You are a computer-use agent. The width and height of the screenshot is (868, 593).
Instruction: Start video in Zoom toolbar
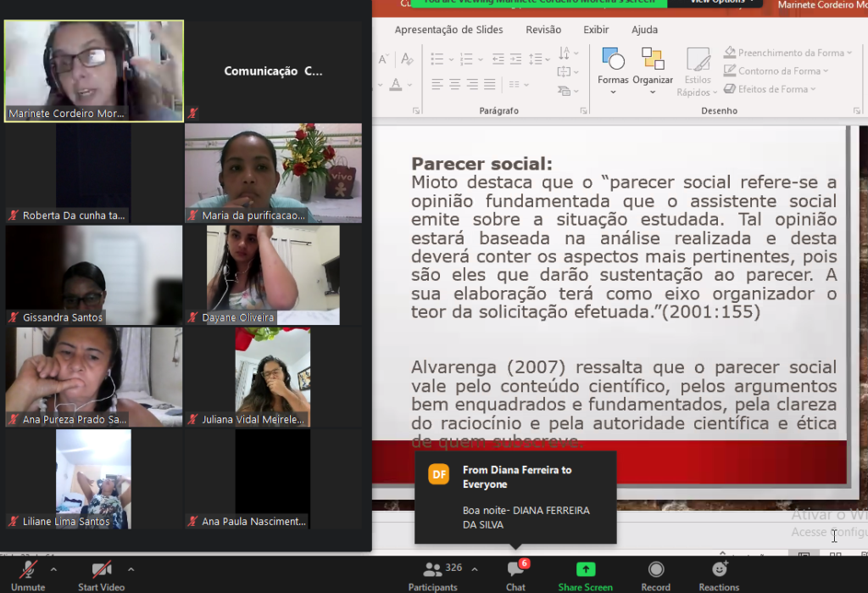pos(102,575)
